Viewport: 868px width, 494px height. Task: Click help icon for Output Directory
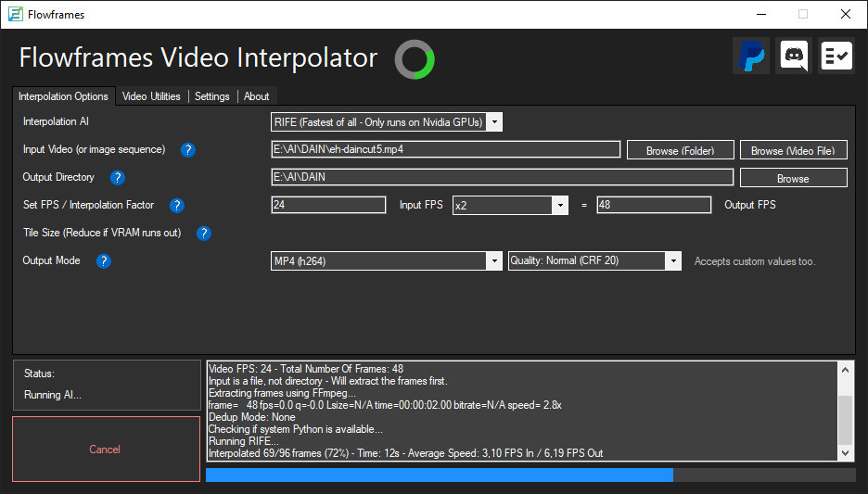tap(118, 178)
